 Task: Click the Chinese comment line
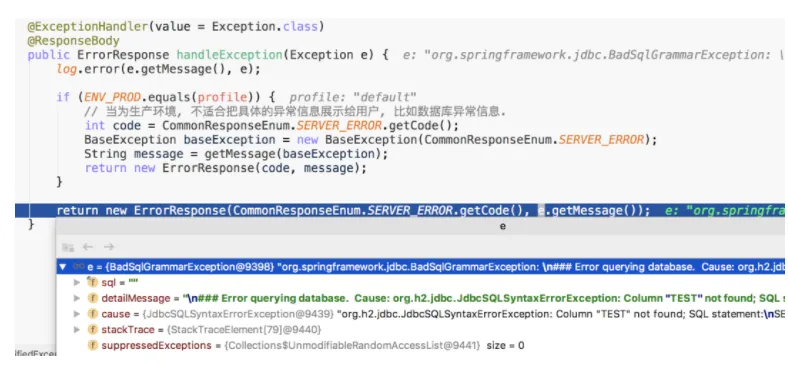click(x=295, y=111)
